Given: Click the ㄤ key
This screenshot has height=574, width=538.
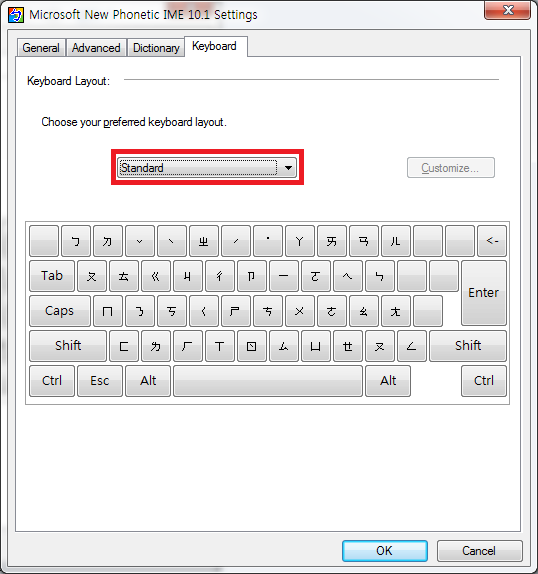Looking at the screenshot, I should [396, 311].
